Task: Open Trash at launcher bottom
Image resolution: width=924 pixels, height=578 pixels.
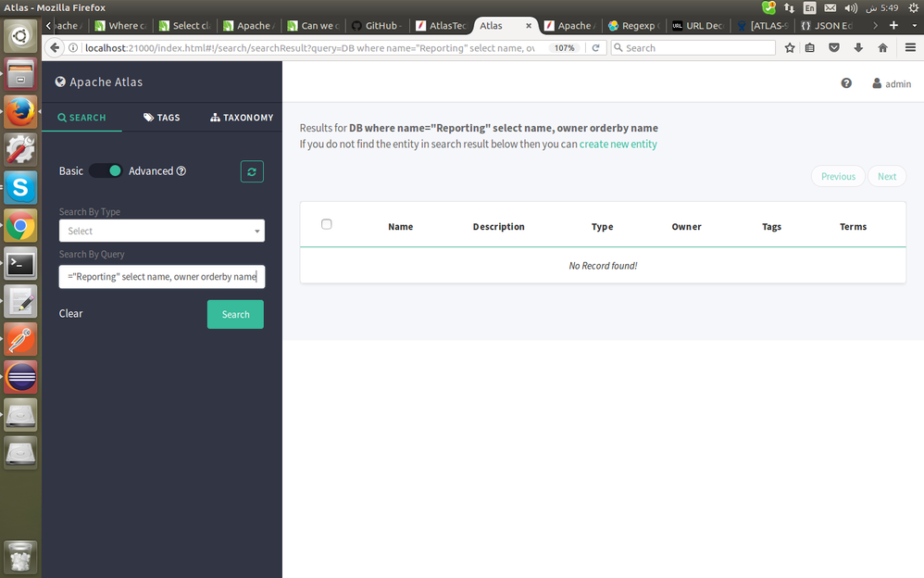Action: [20, 557]
